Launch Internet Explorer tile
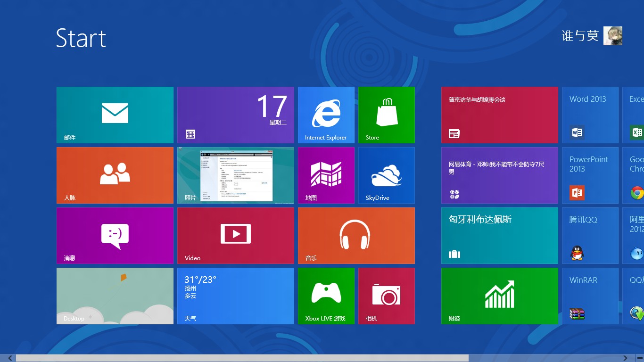The image size is (644, 362). pos(326,115)
